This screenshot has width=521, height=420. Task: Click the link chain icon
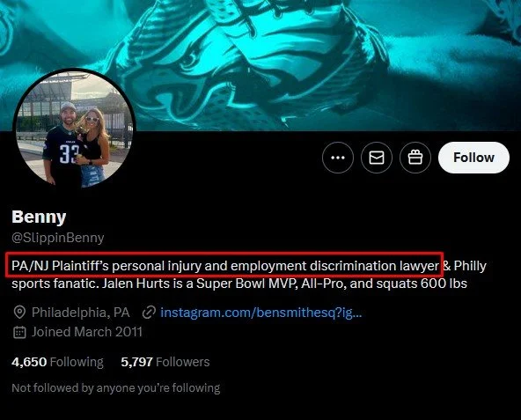click(149, 313)
